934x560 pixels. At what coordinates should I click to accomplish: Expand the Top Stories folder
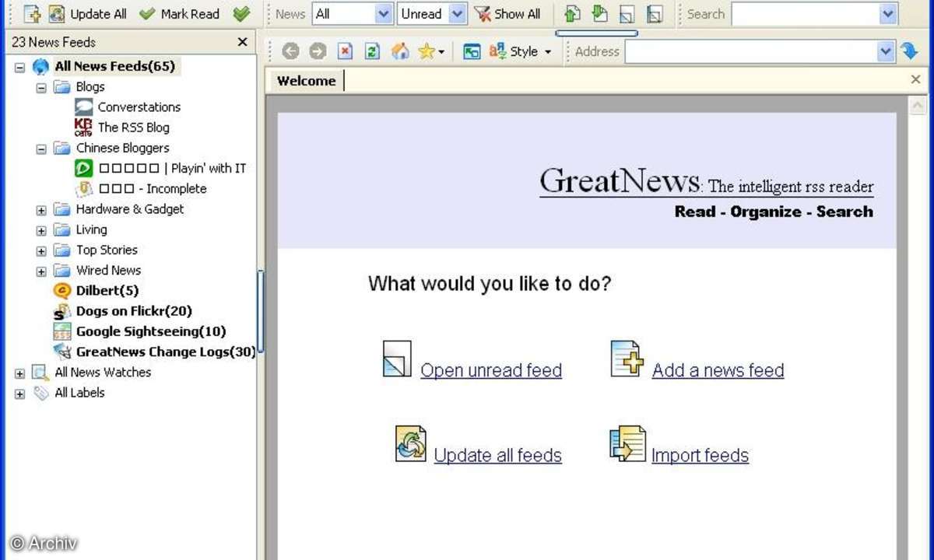[x=41, y=251]
